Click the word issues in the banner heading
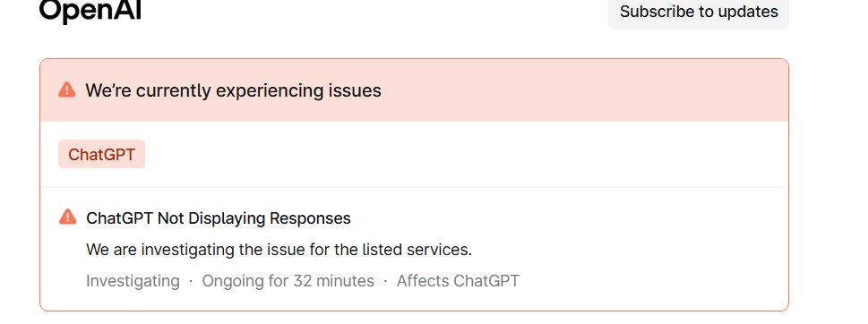This screenshot has height=324, width=868. [x=352, y=90]
